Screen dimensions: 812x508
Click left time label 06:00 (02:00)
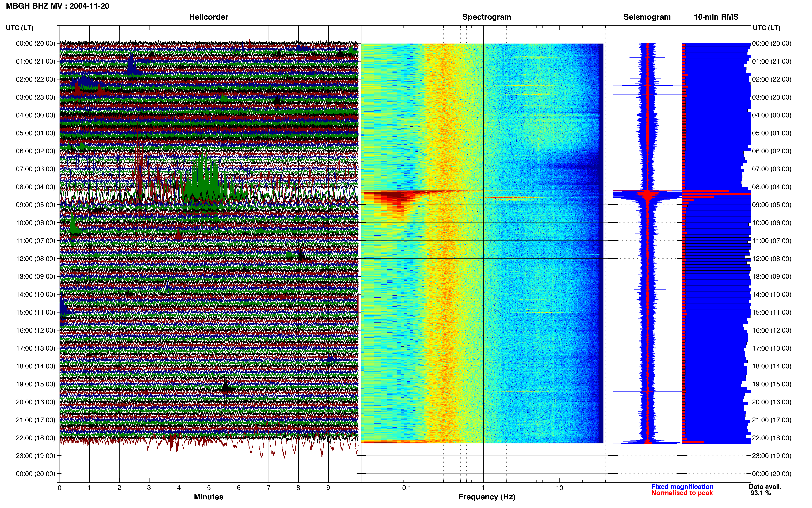[x=36, y=151]
